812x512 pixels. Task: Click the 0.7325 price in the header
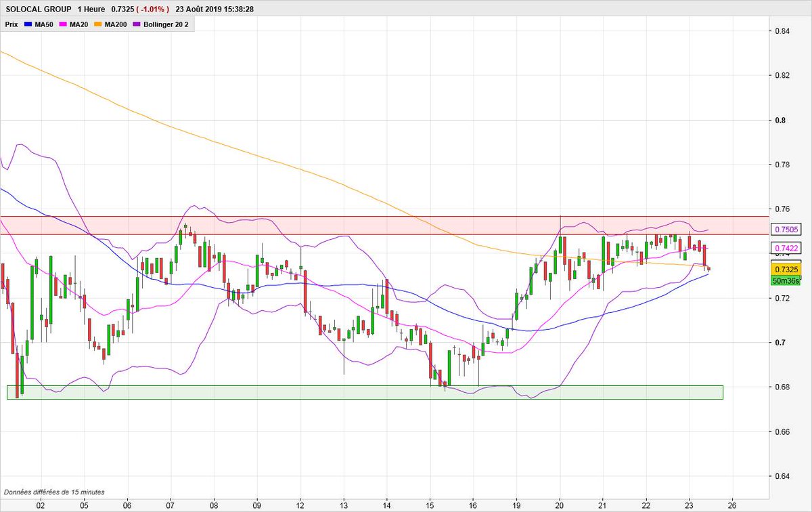pos(124,9)
